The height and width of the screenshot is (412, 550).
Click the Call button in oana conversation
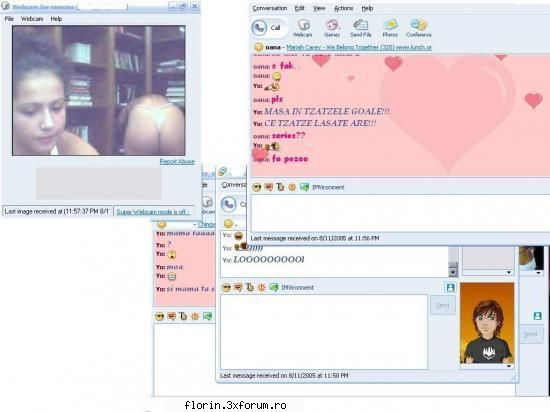pyautogui.click(x=269, y=28)
